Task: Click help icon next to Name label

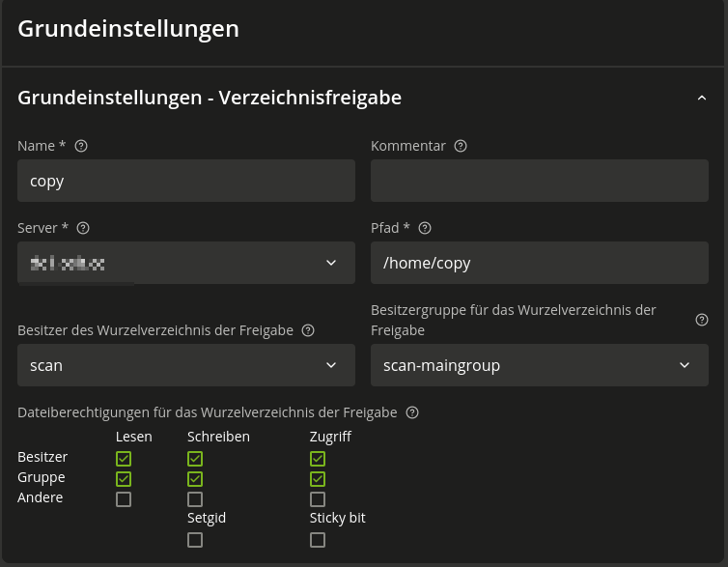Action: pyautogui.click(x=81, y=146)
